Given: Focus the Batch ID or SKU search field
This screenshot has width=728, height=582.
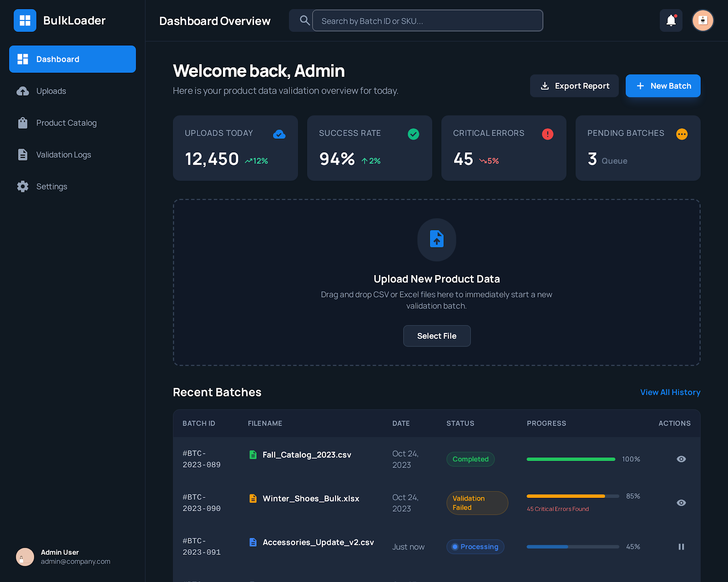Looking at the screenshot, I should click(x=427, y=21).
